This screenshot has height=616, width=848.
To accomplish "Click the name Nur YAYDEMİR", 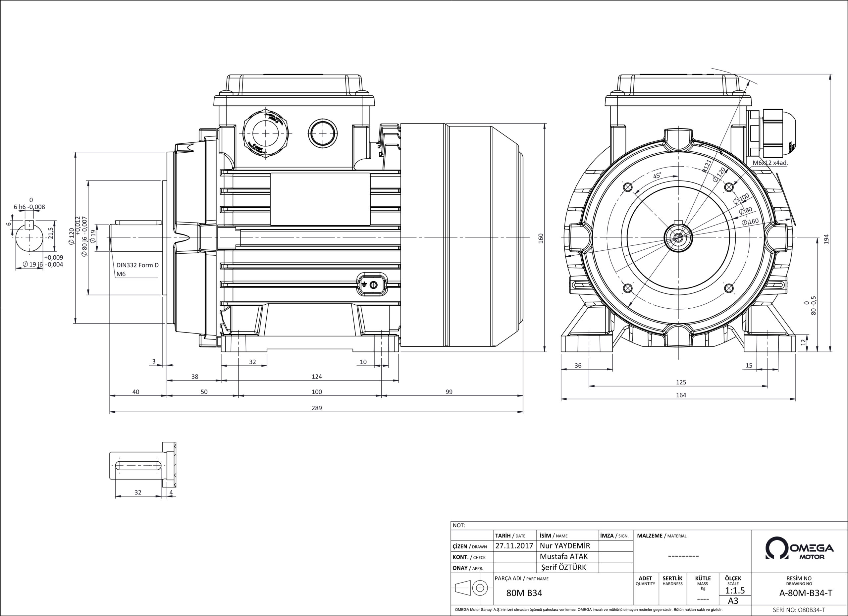I will [564, 546].
